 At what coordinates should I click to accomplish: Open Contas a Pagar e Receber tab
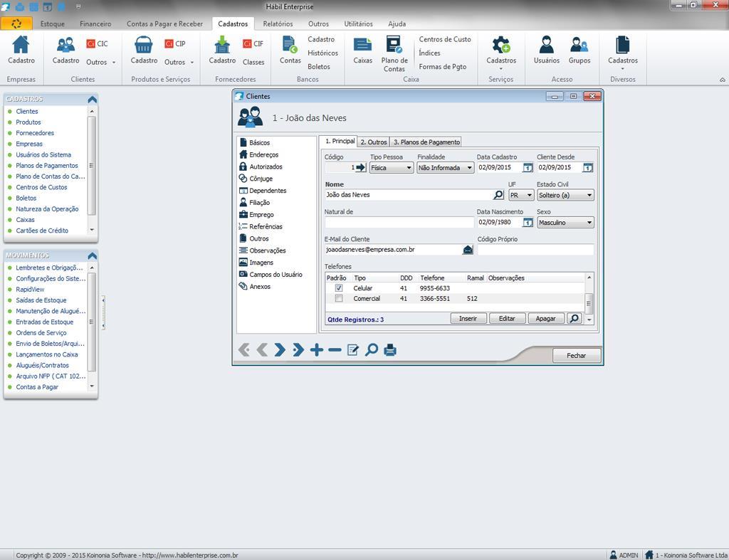[164, 23]
